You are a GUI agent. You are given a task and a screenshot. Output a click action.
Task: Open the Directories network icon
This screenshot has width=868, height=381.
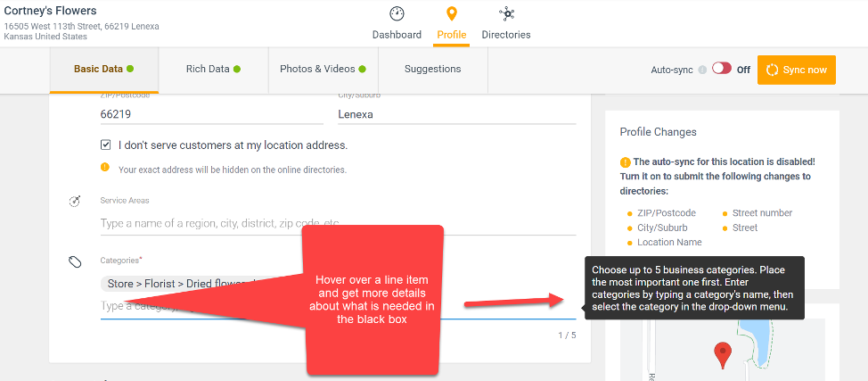tap(505, 14)
